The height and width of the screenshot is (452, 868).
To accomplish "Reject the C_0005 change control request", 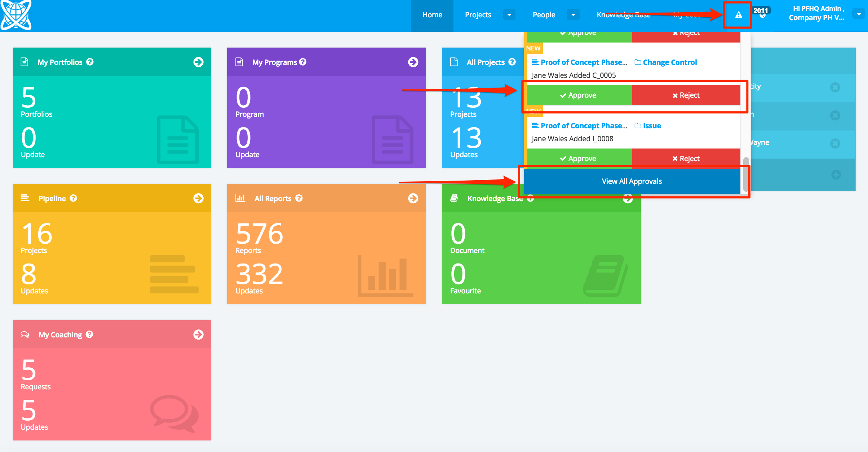I will click(686, 95).
